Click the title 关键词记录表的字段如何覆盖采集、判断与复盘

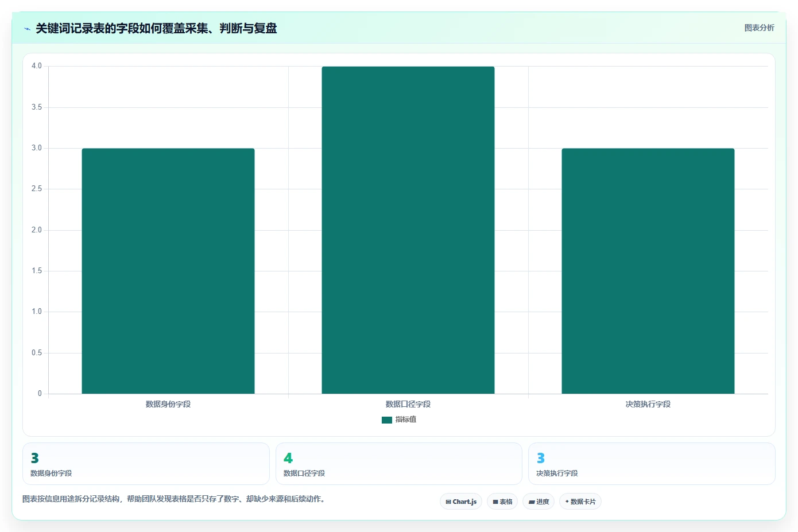coord(156,28)
